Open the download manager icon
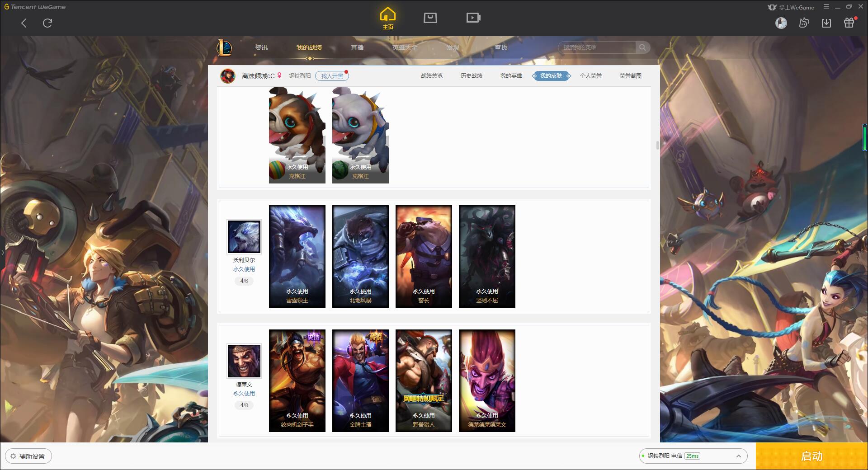The image size is (868, 470). (826, 23)
